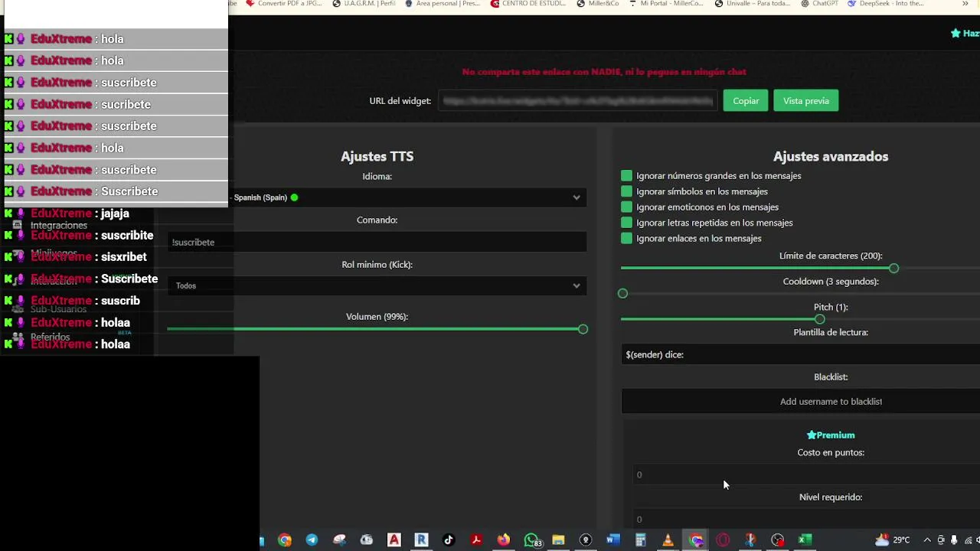Click the Costo en puntos field
Viewport: 980px width, 551px height.
click(806, 474)
